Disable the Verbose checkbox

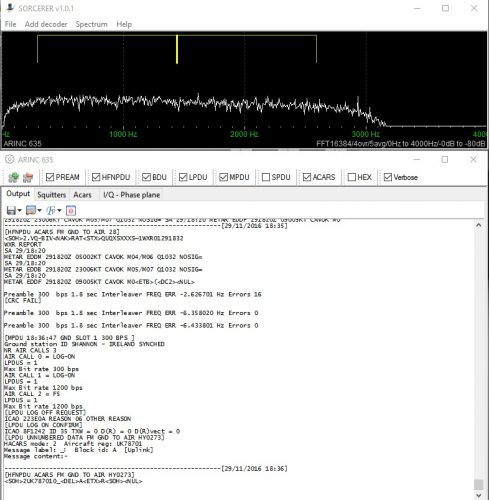[388, 177]
